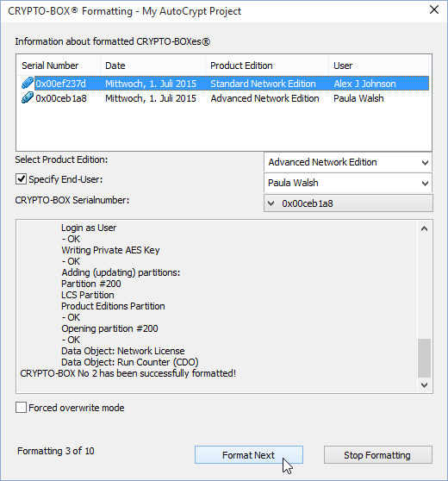Click the CRYPTO-BOX icon beside serial 0x00ef237d
The image size is (448, 481).
27,83
